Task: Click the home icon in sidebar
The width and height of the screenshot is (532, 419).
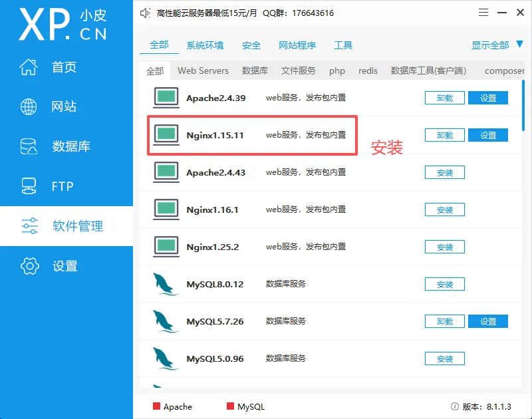Action: 29,67
